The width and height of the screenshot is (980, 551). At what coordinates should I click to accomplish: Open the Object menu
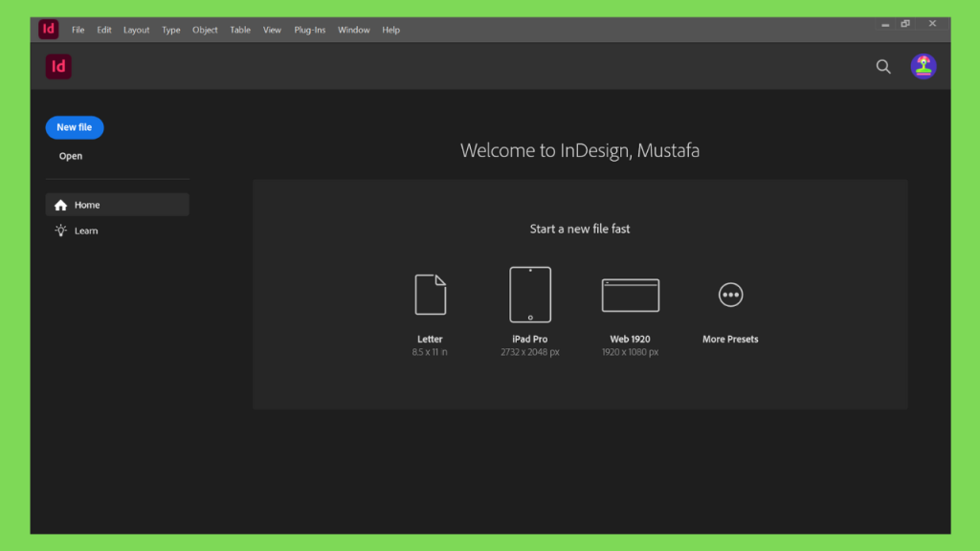point(205,30)
